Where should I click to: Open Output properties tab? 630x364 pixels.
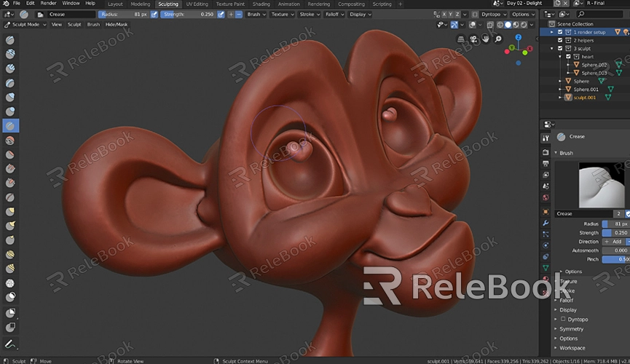(x=546, y=164)
